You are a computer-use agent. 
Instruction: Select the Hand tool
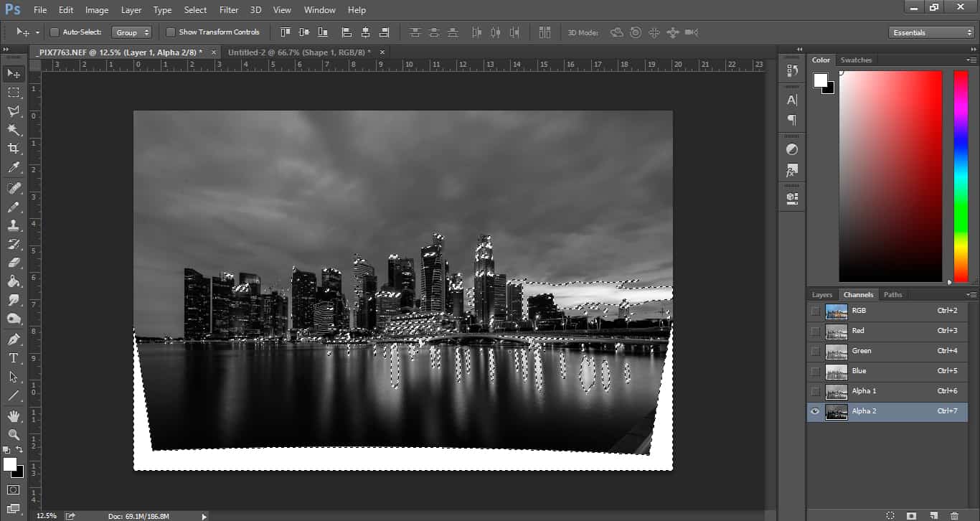click(x=14, y=416)
